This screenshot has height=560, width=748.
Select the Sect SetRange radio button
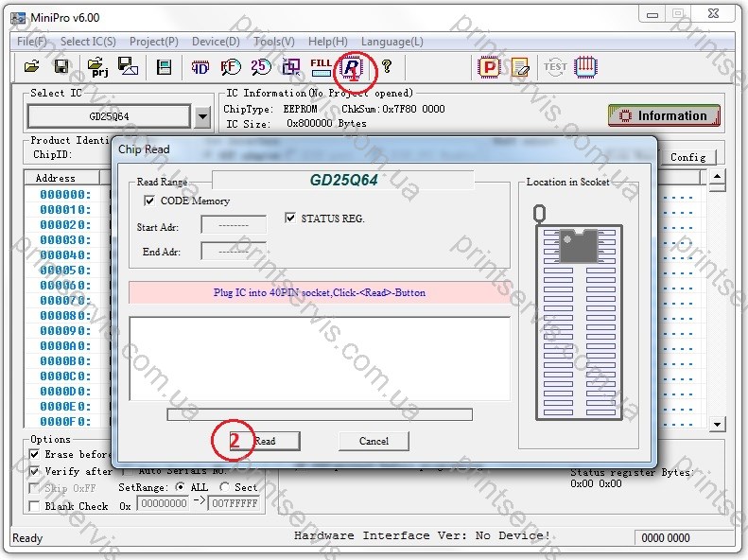224,487
